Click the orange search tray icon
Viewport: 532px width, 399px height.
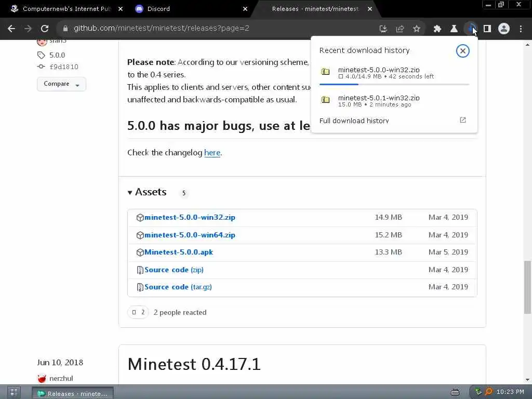pyautogui.click(x=488, y=392)
